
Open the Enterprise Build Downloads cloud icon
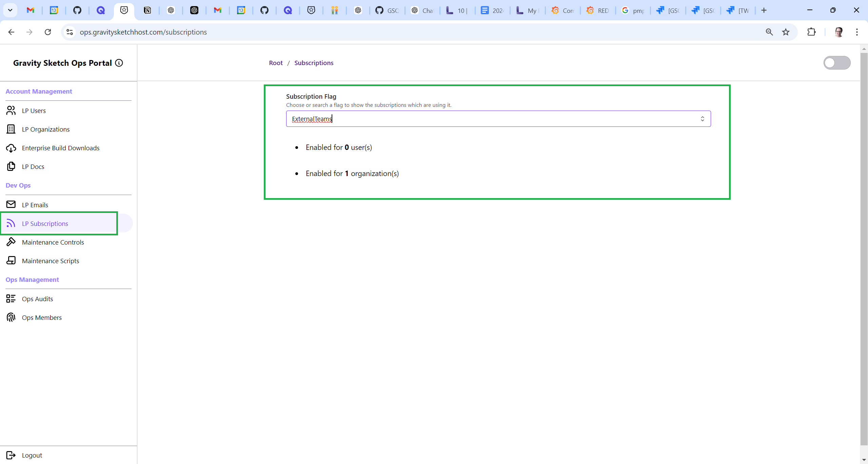pyautogui.click(x=11, y=148)
